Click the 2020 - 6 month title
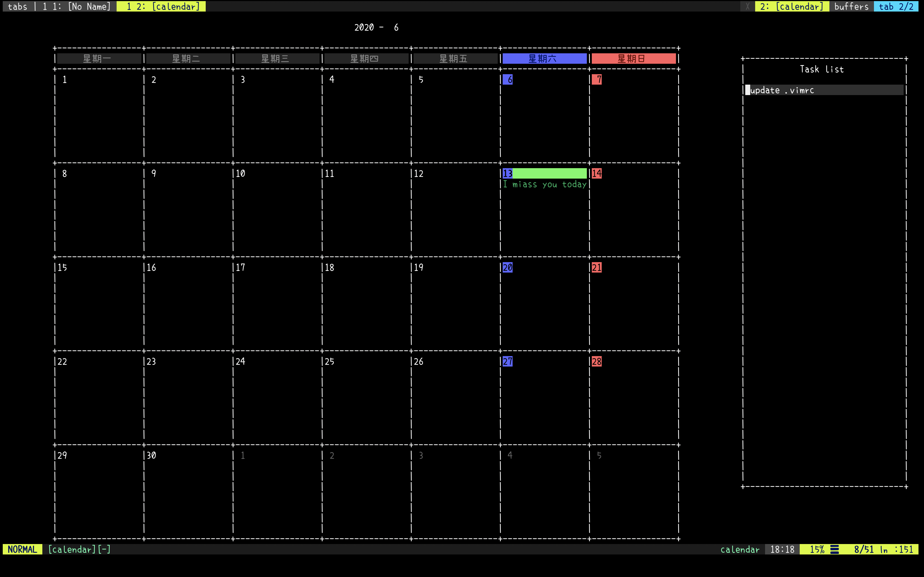This screenshot has width=924, height=577. (376, 27)
